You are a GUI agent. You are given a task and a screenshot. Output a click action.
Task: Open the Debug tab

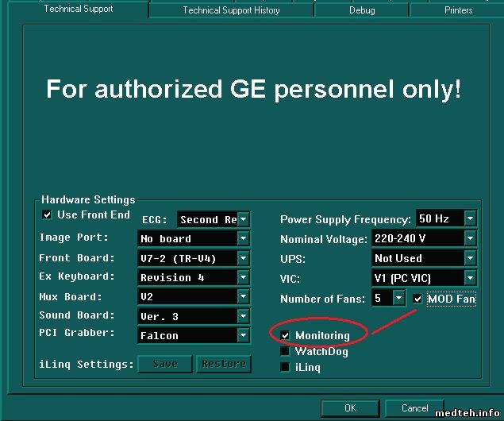pos(362,10)
